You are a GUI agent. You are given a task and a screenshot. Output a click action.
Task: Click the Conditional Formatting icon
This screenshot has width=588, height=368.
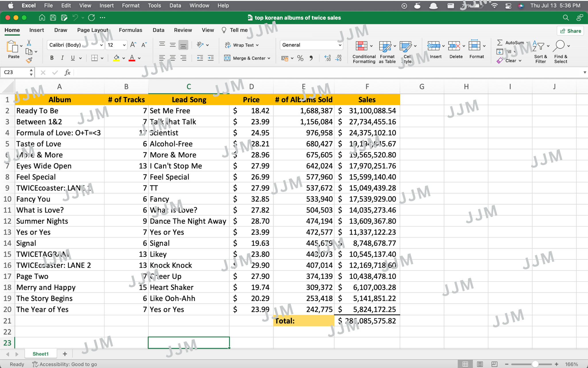(x=361, y=46)
